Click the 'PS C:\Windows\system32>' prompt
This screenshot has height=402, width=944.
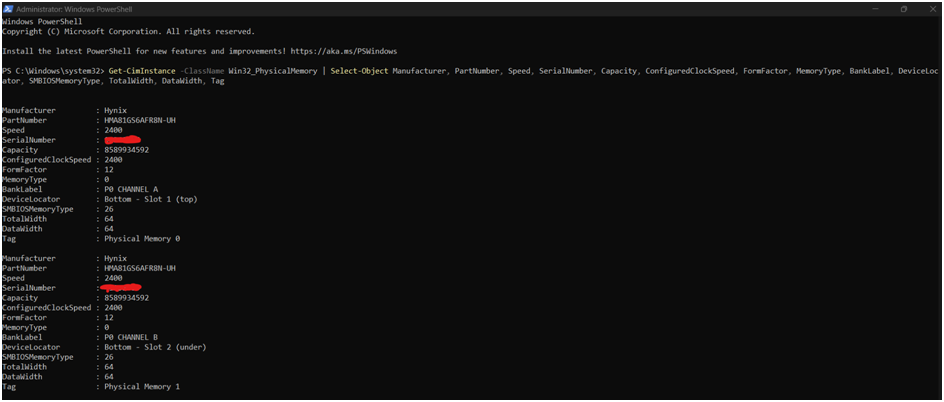coord(54,71)
